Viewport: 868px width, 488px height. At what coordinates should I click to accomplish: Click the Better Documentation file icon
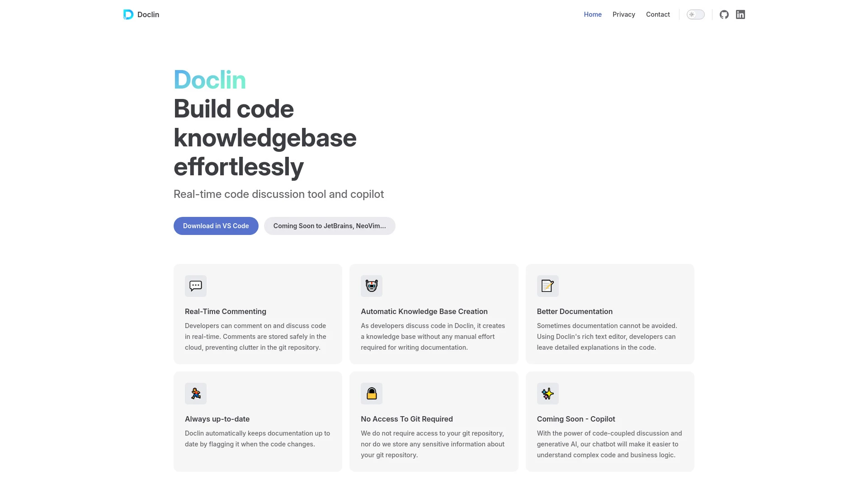547,286
